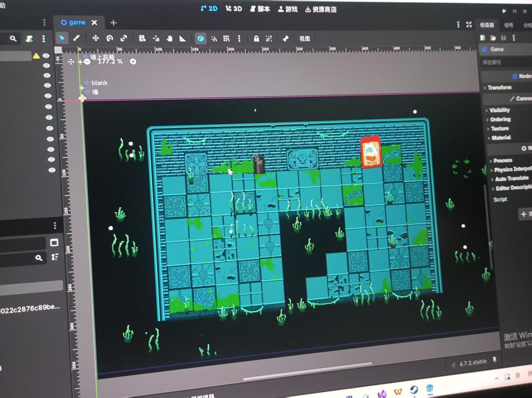Toggle visibility eye beside the warning icon
The width and height of the screenshot is (532, 398).
point(46,56)
